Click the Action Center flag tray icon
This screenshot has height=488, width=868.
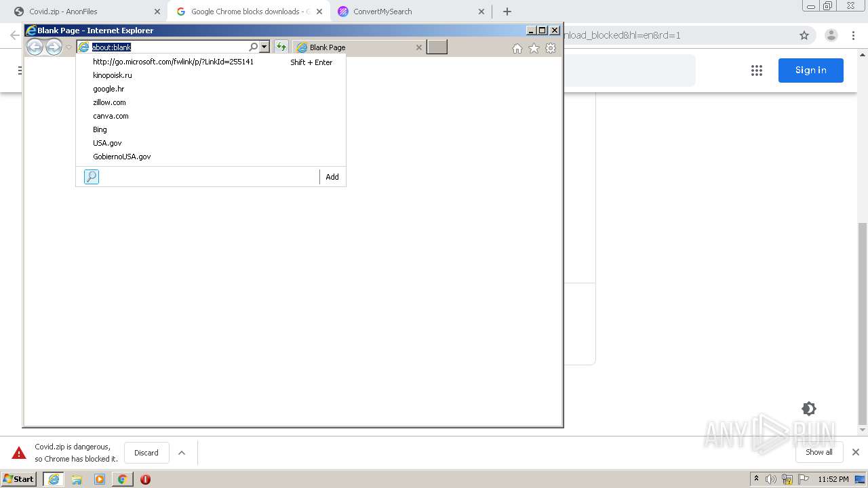point(804,479)
